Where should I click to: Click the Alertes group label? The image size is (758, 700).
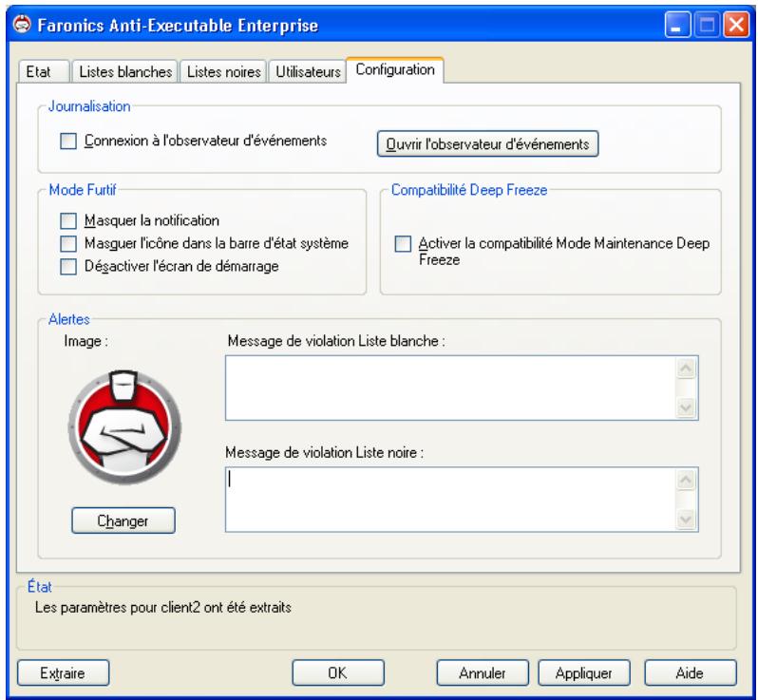coord(69,319)
